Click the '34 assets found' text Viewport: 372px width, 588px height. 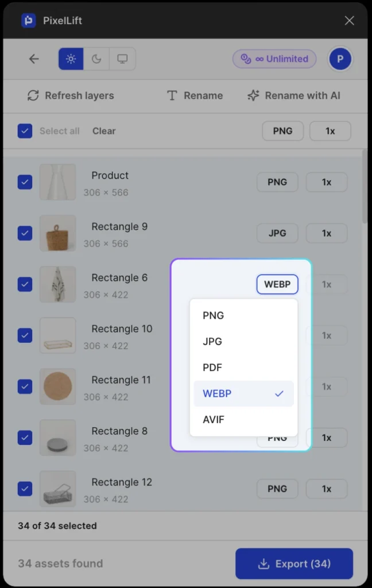(x=60, y=564)
